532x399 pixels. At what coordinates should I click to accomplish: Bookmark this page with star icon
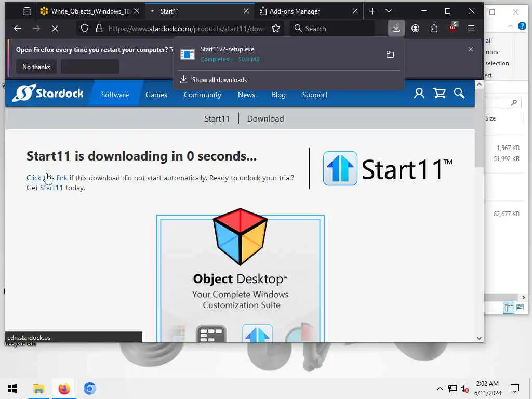point(276,29)
